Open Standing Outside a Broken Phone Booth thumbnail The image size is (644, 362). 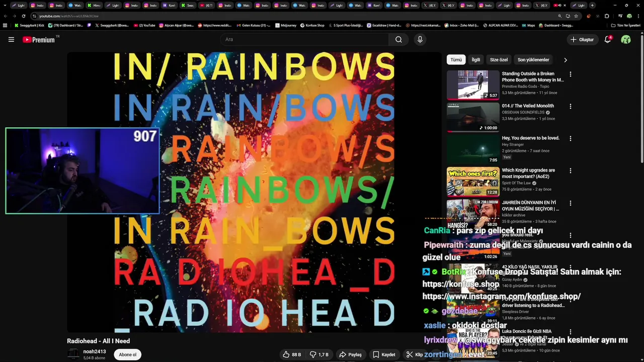[x=473, y=84]
